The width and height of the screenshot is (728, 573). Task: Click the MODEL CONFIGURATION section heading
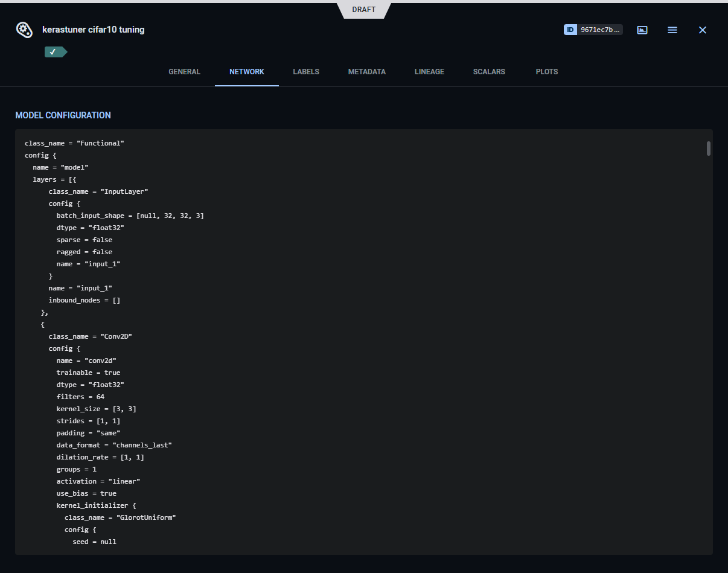tap(63, 115)
